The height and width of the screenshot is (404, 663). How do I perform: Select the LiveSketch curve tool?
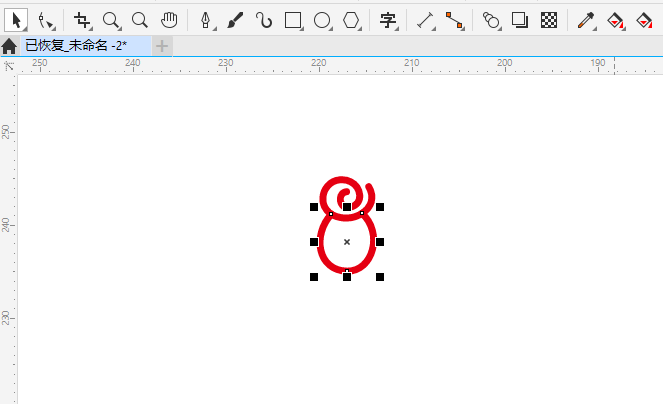click(264, 20)
